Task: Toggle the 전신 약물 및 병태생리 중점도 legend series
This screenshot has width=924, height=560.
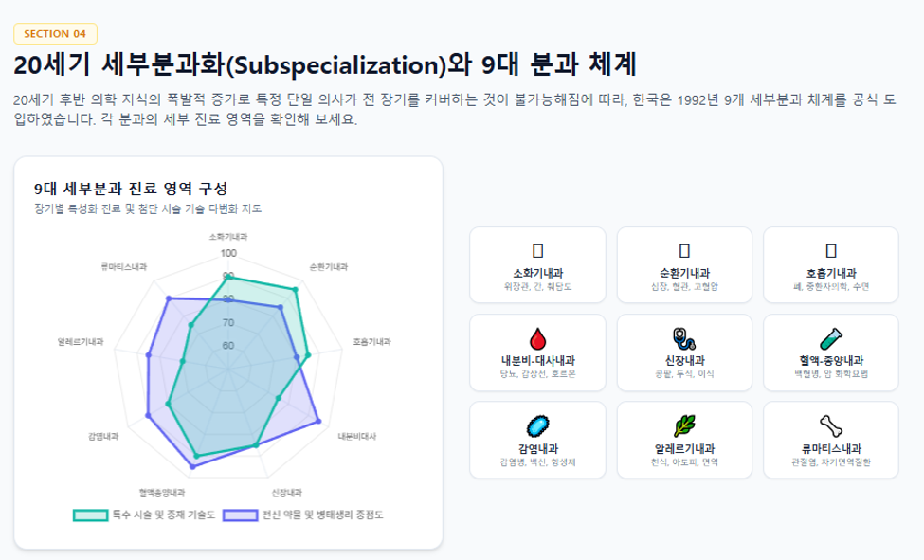Action: tap(322, 515)
